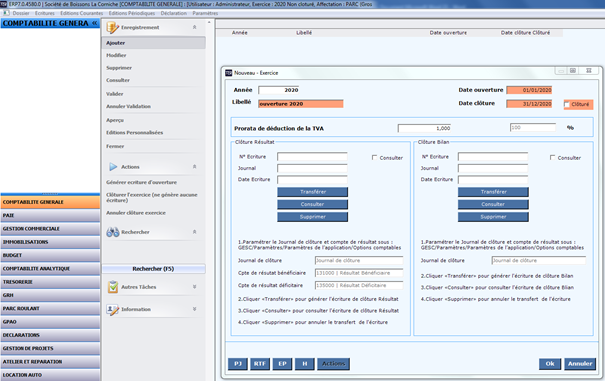Click Supprimer in the Enregistrement list
This screenshot has width=605, height=381.
tap(119, 68)
